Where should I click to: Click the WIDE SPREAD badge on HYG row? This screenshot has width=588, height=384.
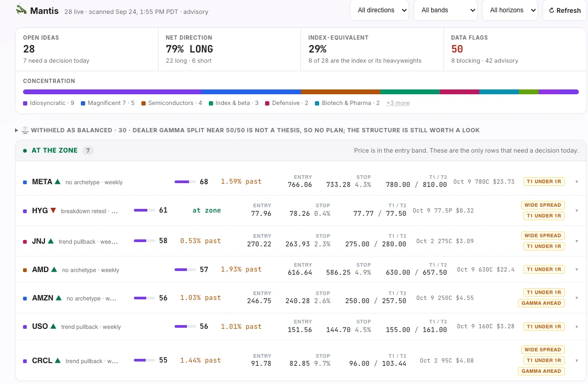(x=542, y=205)
